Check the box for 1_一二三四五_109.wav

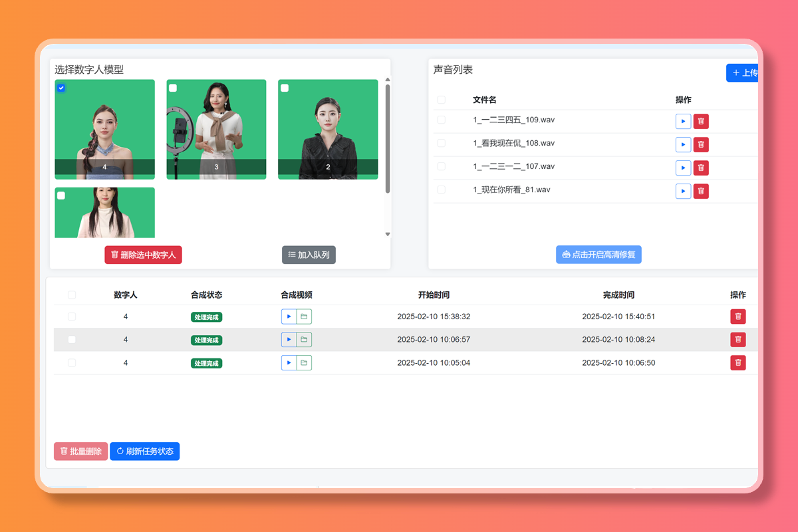tap(441, 120)
